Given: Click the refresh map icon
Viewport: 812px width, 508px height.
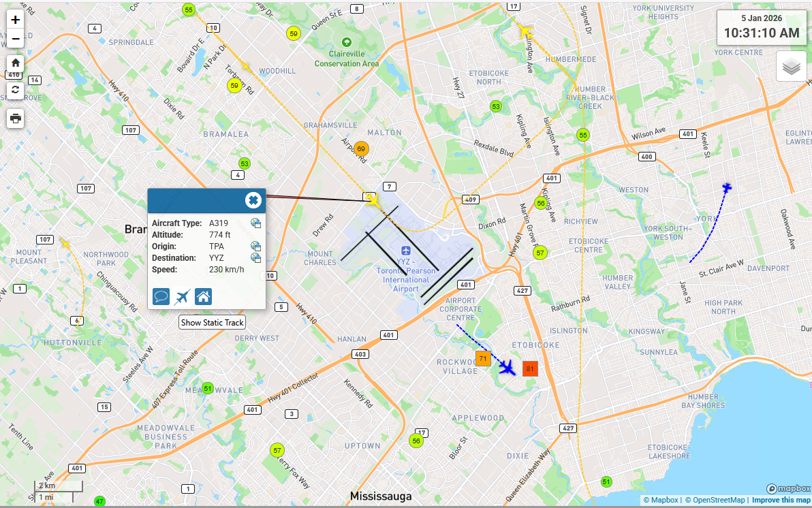Looking at the screenshot, I should tap(16, 89).
